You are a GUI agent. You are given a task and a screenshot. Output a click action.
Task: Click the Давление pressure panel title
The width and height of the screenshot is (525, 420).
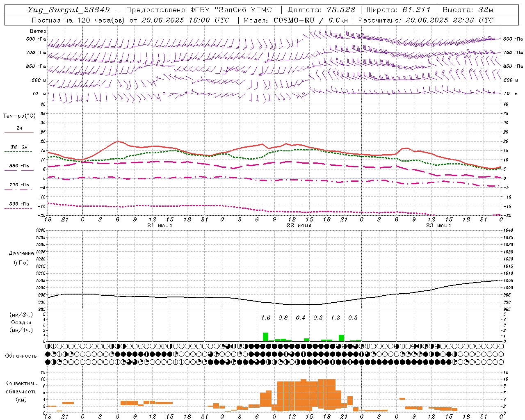(21, 253)
